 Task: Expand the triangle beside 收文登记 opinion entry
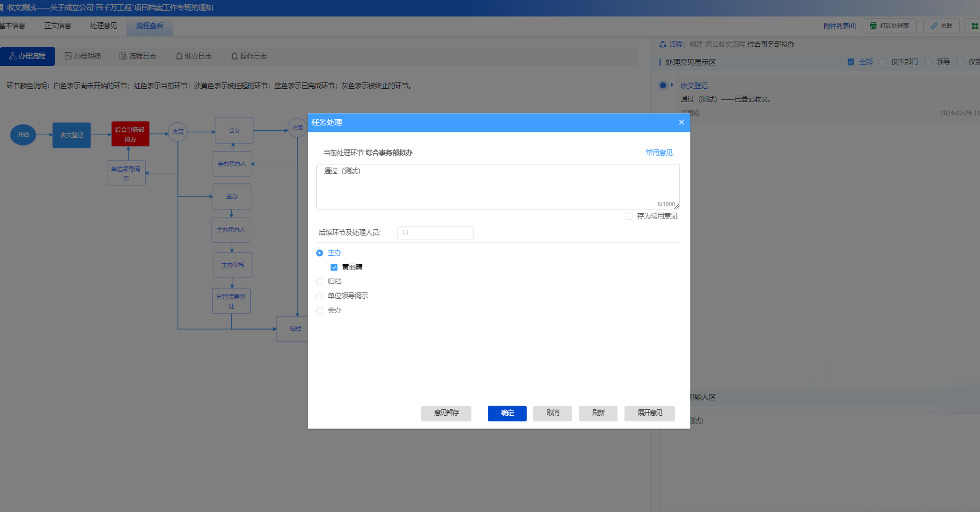tap(672, 85)
